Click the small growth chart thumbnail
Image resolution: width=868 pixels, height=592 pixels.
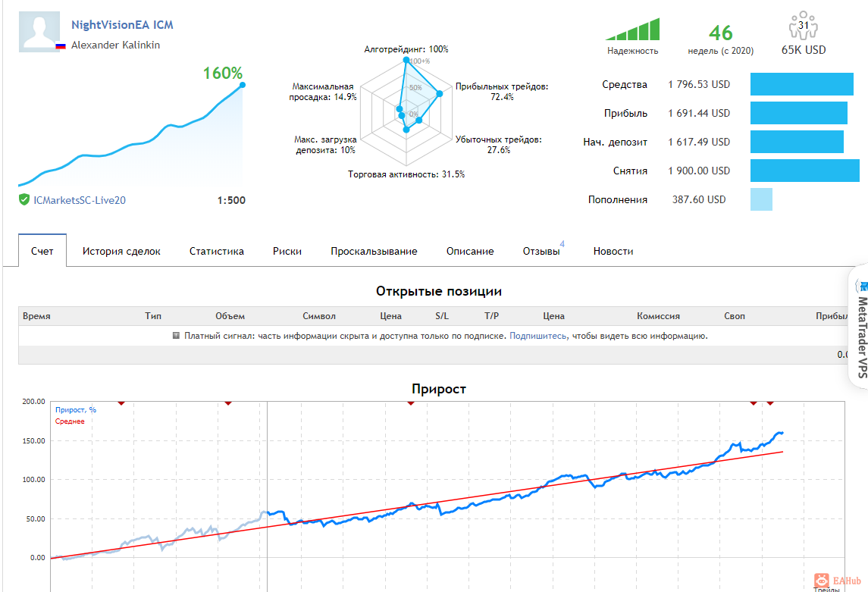pyautogui.click(x=131, y=135)
